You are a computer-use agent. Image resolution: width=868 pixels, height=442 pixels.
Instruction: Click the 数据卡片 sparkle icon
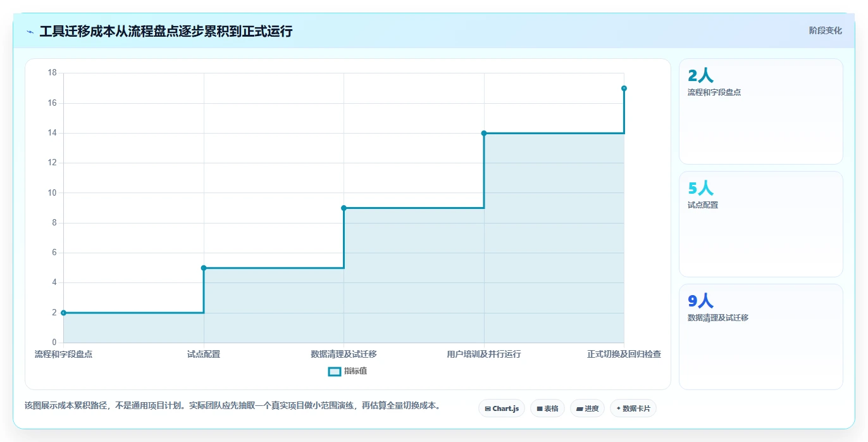coord(618,408)
